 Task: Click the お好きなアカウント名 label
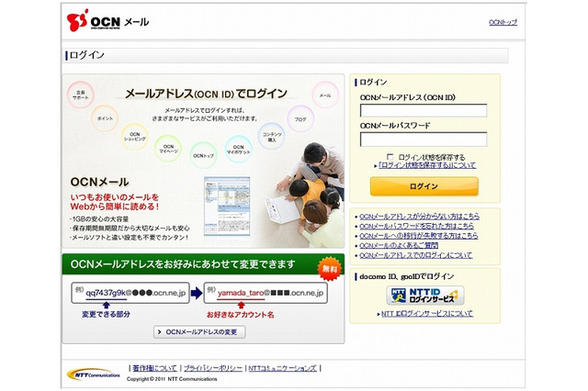pos(241,315)
